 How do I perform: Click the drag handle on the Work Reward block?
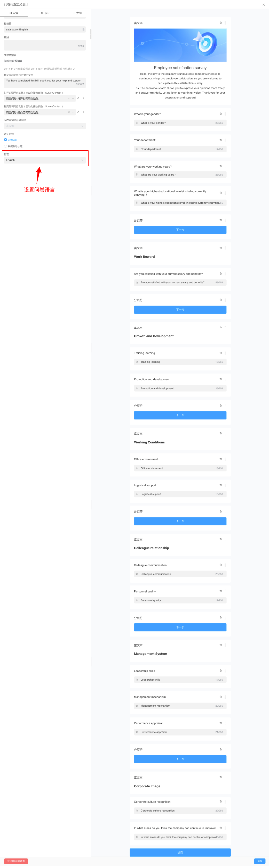pyautogui.click(x=225, y=248)
